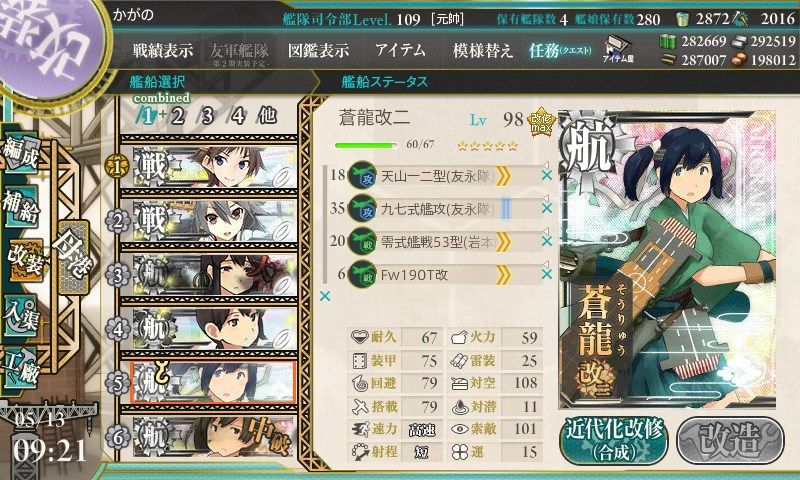This screenshot has width=800, height=480.
Task: Remove 九七式艦攻(友永隊) with its X mark
Action: pos(546,208)
